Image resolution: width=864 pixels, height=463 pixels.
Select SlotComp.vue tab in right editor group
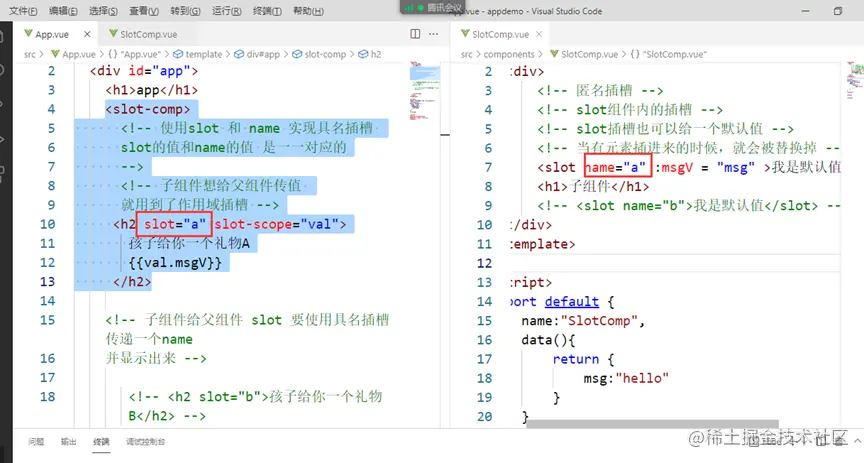pos(500,34)
